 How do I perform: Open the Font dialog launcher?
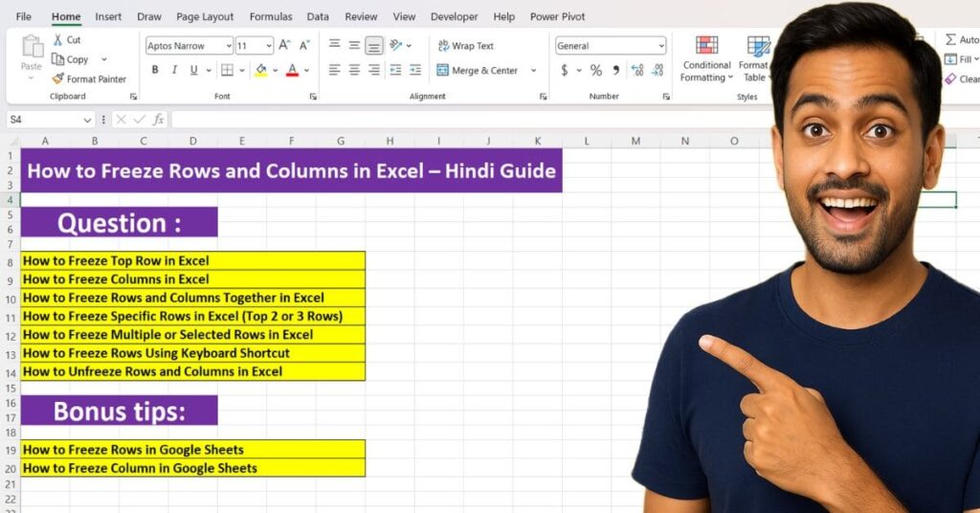313,97
